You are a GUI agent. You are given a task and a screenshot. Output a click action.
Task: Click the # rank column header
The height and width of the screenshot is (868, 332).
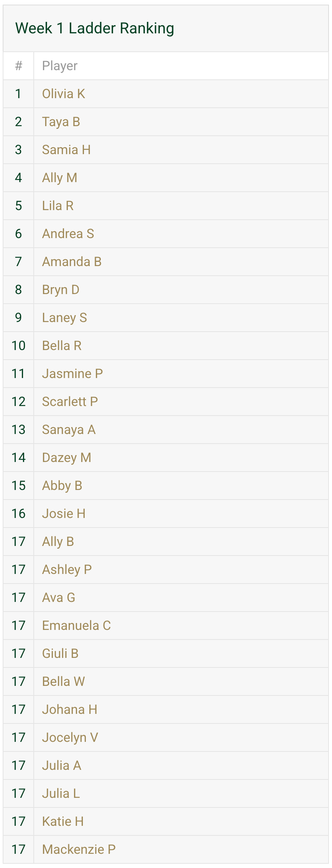pos(18,66)
